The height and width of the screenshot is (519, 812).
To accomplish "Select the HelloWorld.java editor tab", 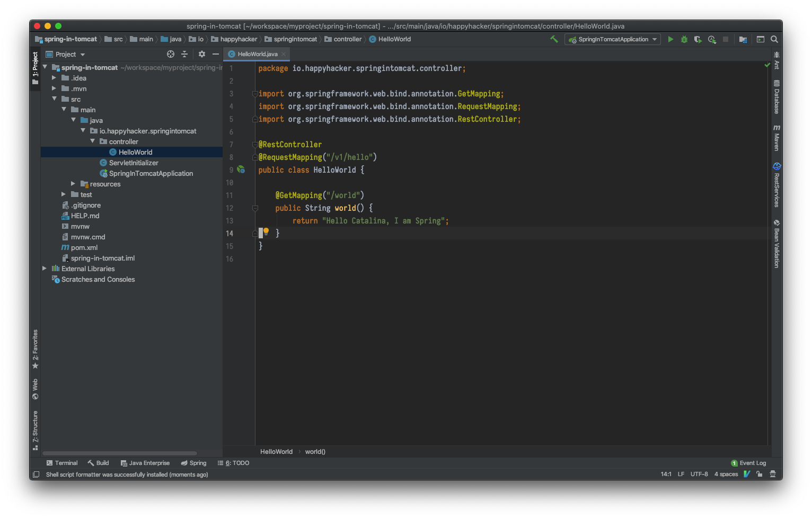I will (257, 54).
